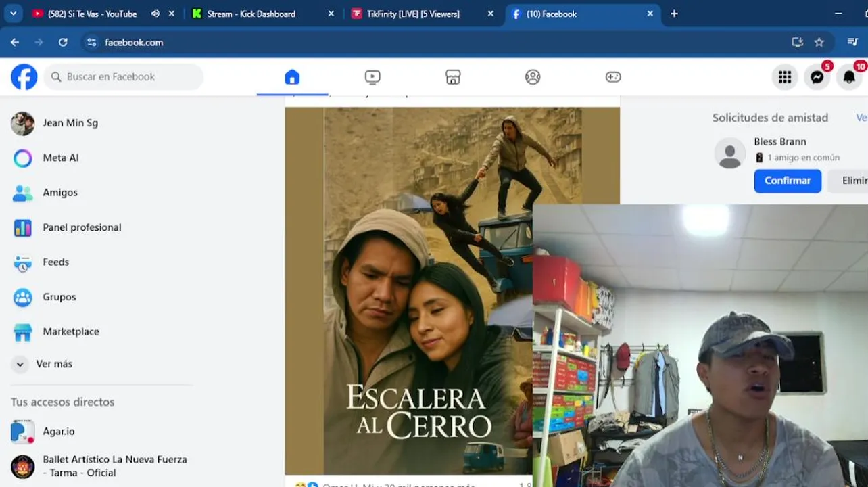Switch to the Kick Dashboard tab
The height and width of the screenshot is (487, 868).
click(x=251, y=14)
